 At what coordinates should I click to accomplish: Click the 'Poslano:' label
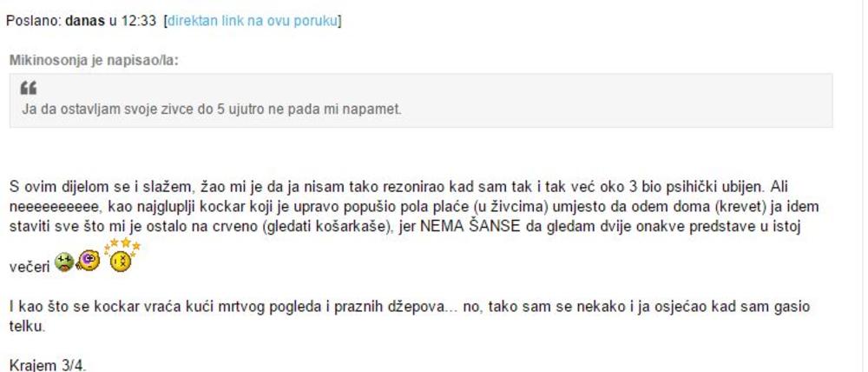point(33,20)
